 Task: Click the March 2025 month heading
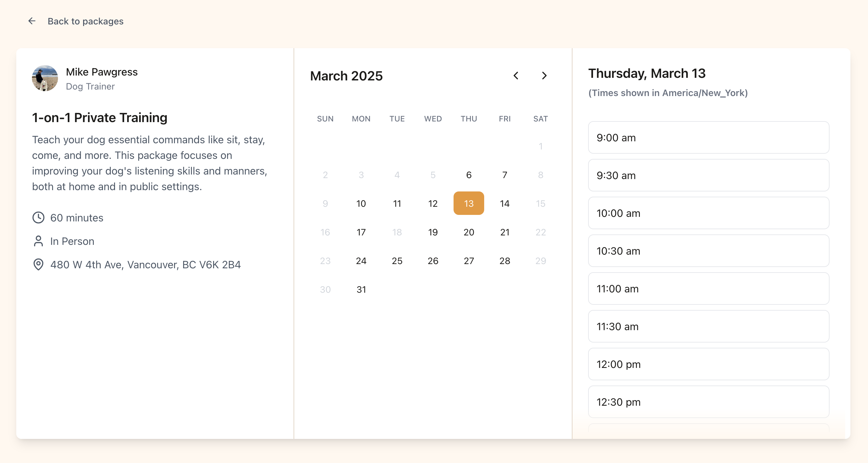346,76
